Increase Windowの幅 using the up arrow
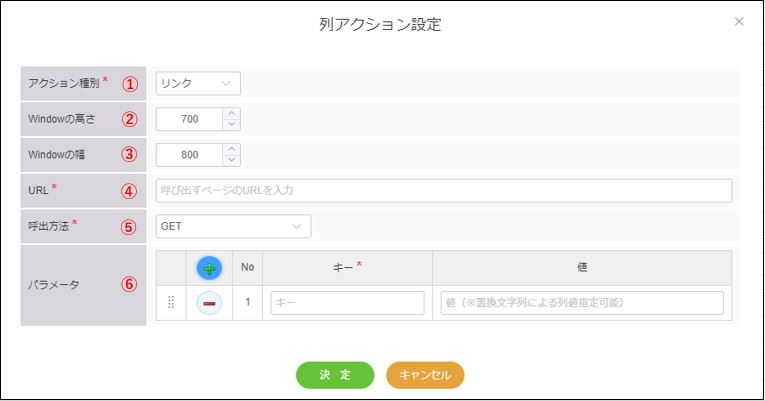Viewport: 765px width, 401px height. (232, 149)
